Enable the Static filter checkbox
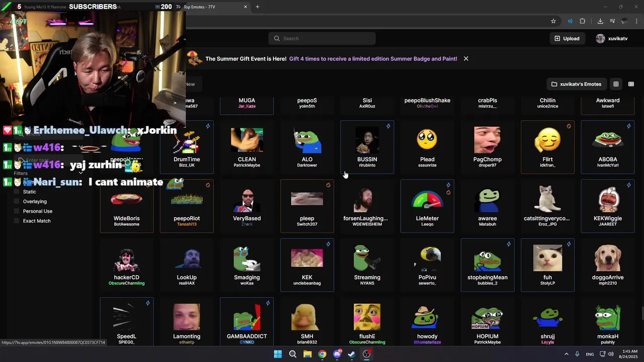Image resolution: width=644 pixels, height=362 pixels. 17,192
